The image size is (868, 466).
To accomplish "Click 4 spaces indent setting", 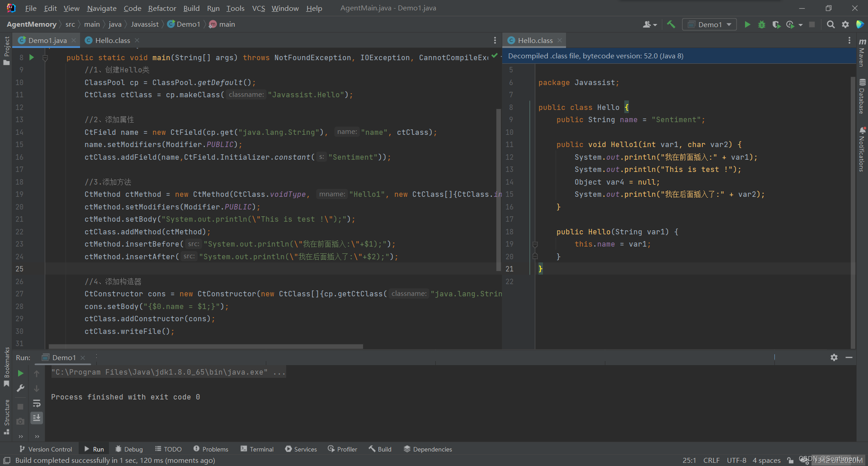I will (x=766, y=460).
